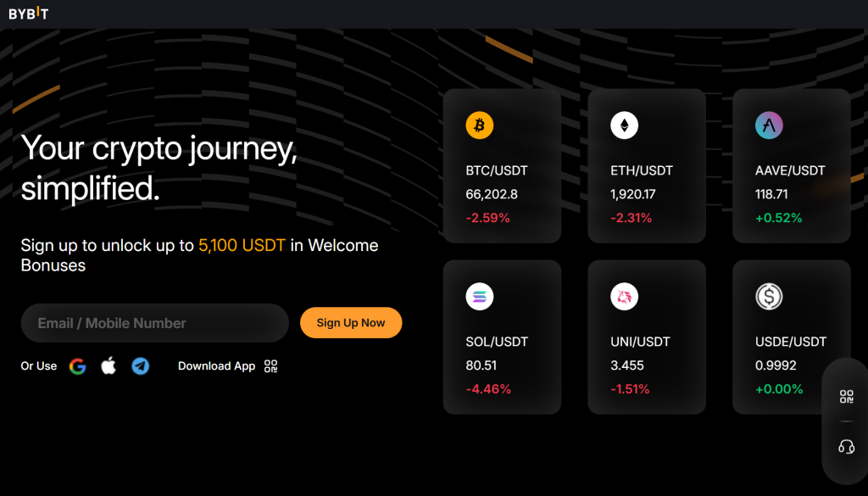
Task: Click the Bitcoin icon on the BTC/USDT card
Action: [481, 125]
